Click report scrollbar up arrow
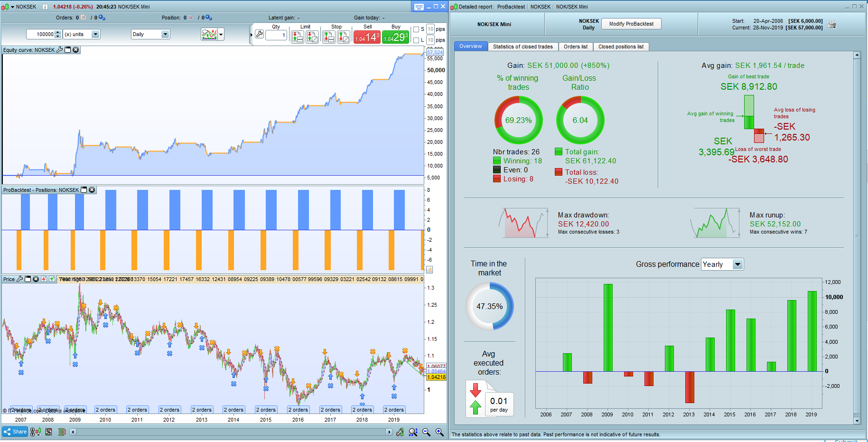This screenshot has width=868, height=442. [857, 55]
